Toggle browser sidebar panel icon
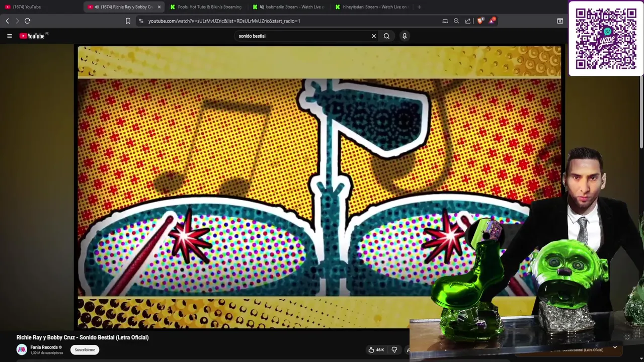 point(560,21)
